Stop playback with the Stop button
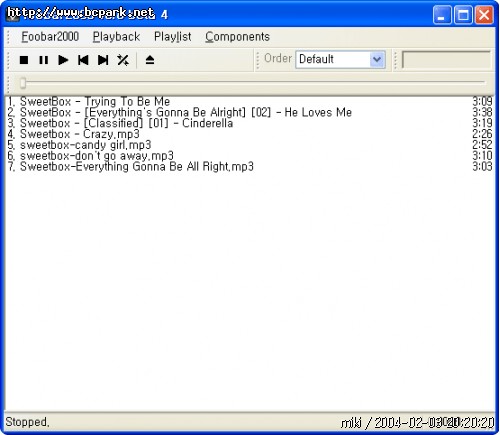The width and height of the screenshot is (500, 435). coord(24,60)
